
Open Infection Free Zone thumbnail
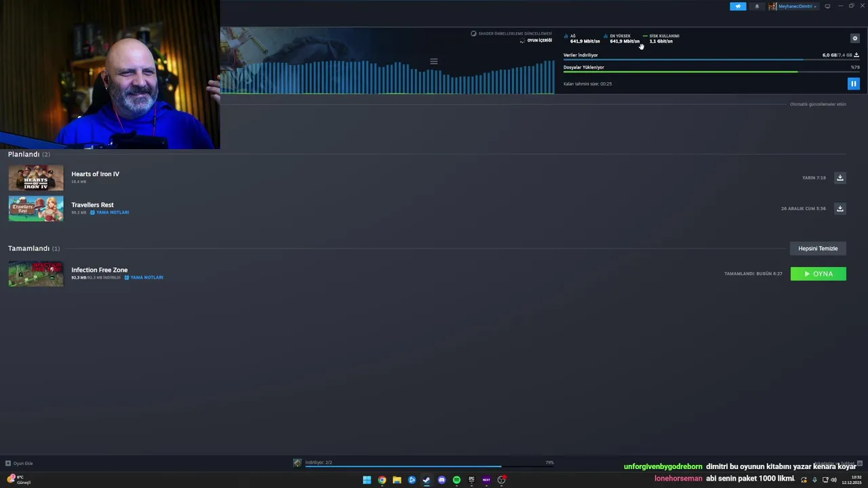36,274
